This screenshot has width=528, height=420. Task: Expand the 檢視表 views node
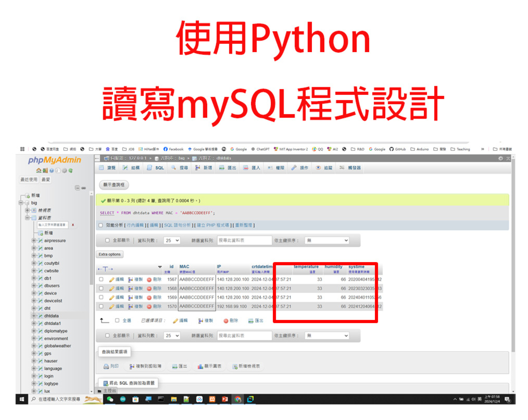point(27,211)
